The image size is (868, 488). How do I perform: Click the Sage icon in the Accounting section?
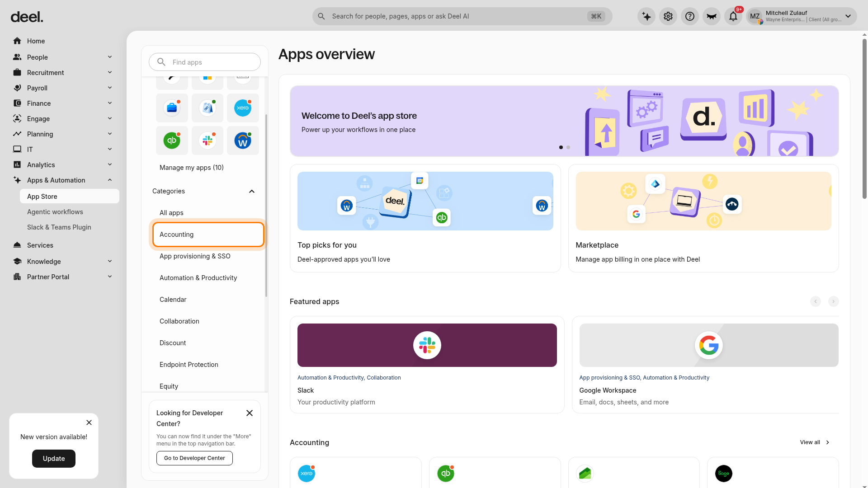[x=724, y=474]
